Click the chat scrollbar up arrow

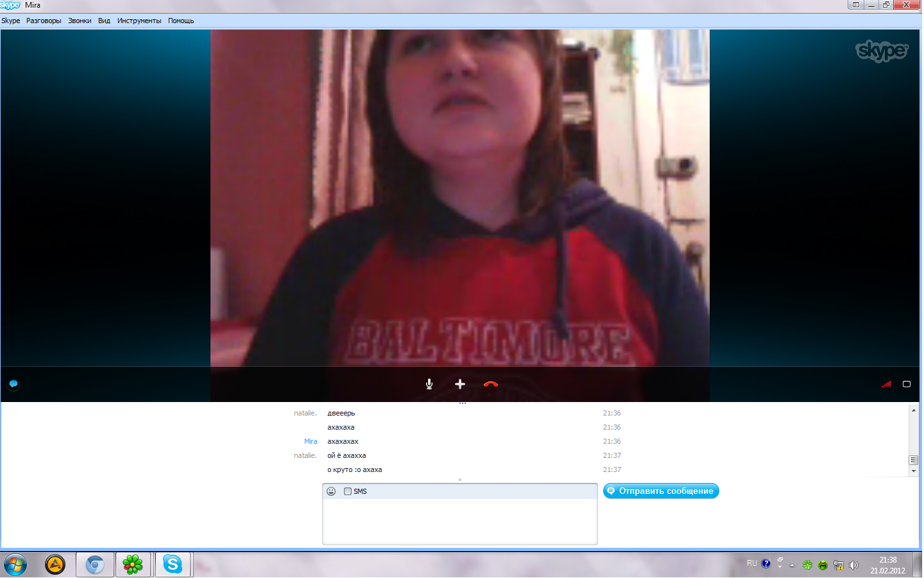pos(914,410)
